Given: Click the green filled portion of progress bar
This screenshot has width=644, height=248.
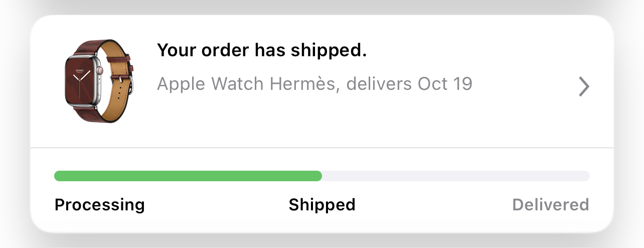Looking at the screenshot, I should click(188, 176).
